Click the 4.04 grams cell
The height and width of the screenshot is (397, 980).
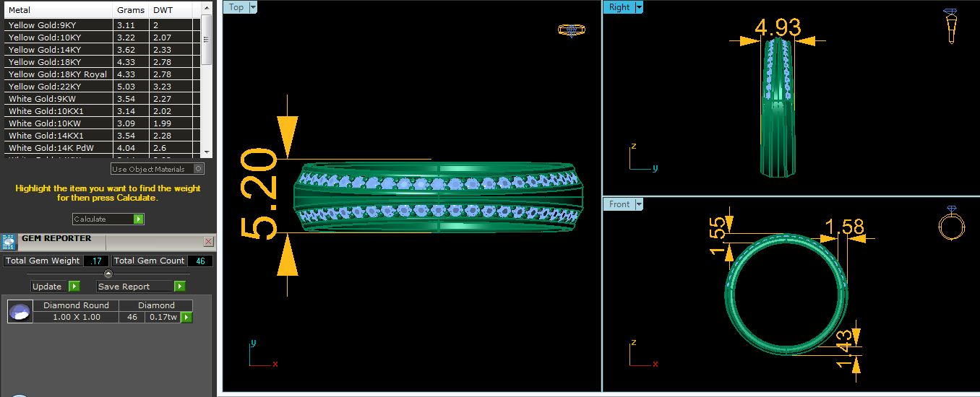tap(132, 148)
